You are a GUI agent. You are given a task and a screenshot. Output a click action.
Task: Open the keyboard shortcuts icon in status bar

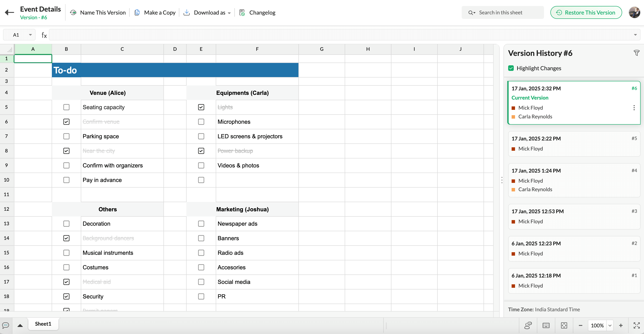pos(546,325)
